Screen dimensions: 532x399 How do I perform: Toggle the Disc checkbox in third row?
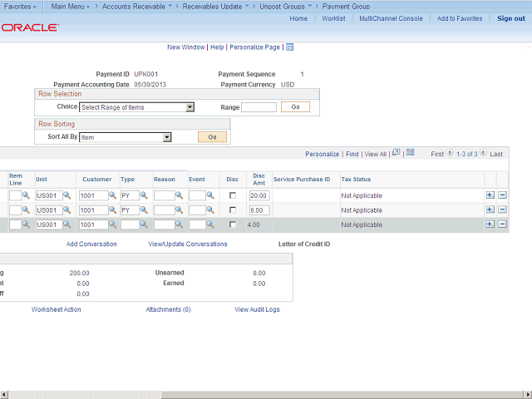pyautogui.click(x=233, y=224)
